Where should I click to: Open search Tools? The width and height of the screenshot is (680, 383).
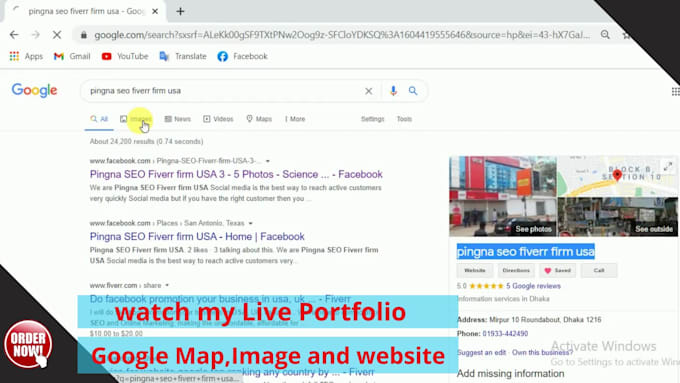tap(404, 119)
